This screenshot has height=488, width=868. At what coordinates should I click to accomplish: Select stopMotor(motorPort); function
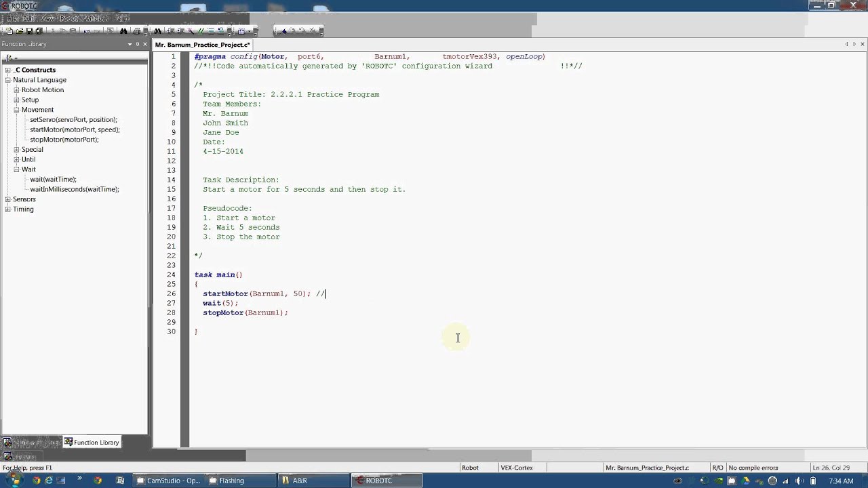coord(64,140)
